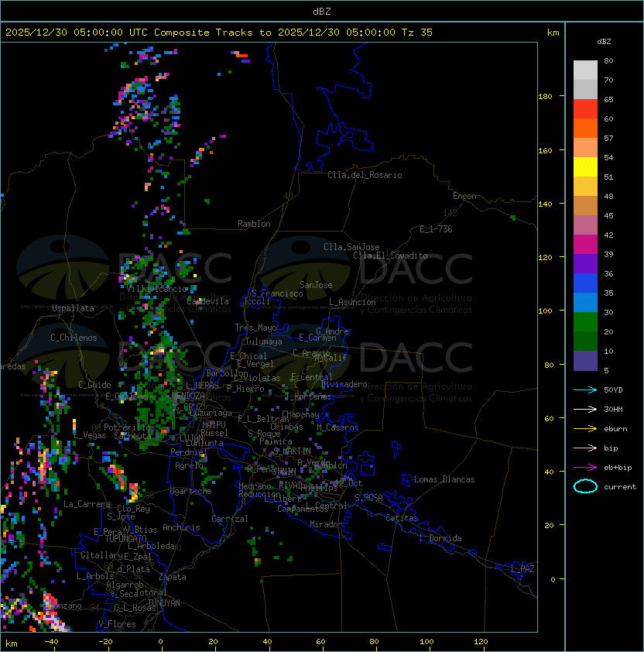This screenshot has height=652, width=644.
Task: Click the 'Tres_Mayo' place label
Action: 255,328
